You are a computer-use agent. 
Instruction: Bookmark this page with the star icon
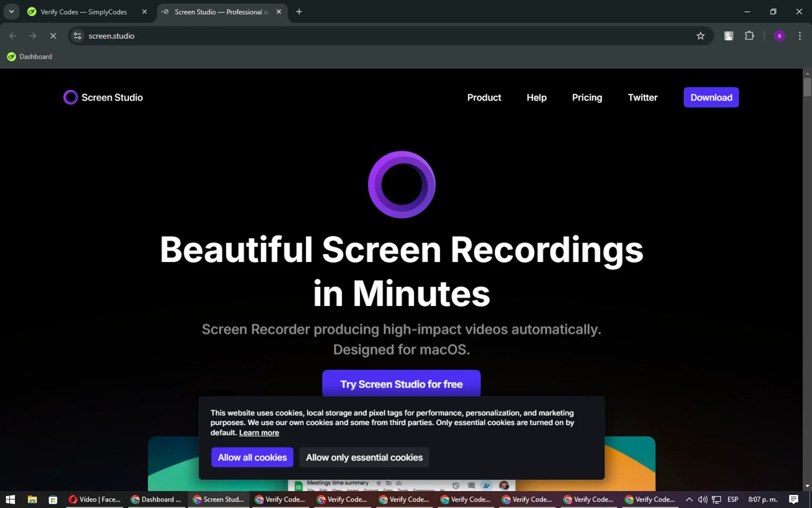point(700,36)
